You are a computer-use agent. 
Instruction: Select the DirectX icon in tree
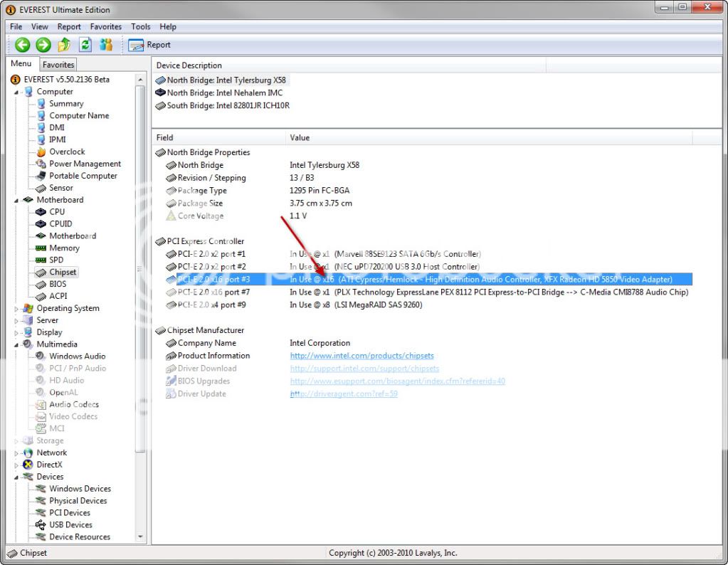point(28,465)
